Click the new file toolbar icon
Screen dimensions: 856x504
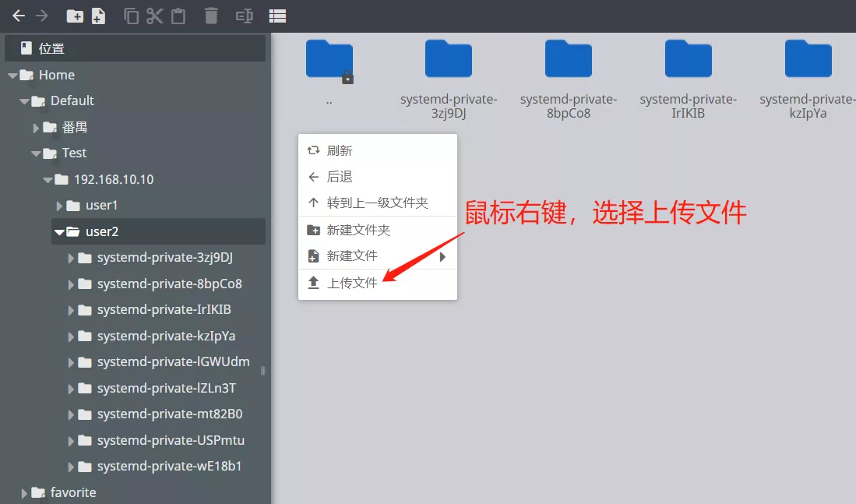[x=98, y=16]
